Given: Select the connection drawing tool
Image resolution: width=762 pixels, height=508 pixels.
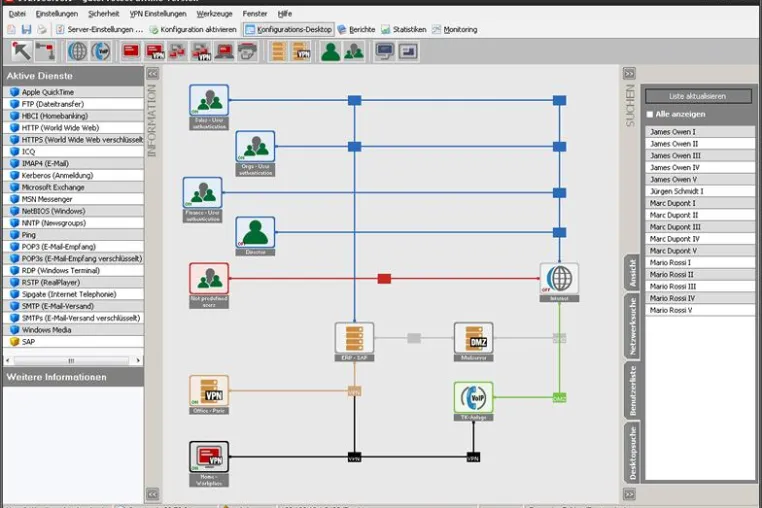Looking at the screenshot, I should point(45,51).
